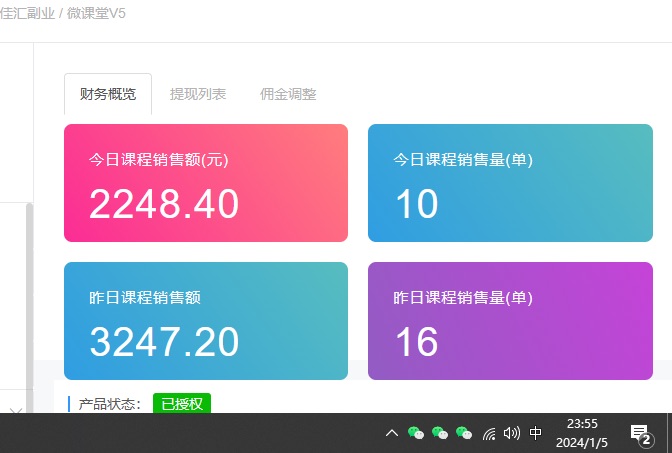
Task: Open the notification center icon
Action: pyautogui.click(x=640, y=433)
